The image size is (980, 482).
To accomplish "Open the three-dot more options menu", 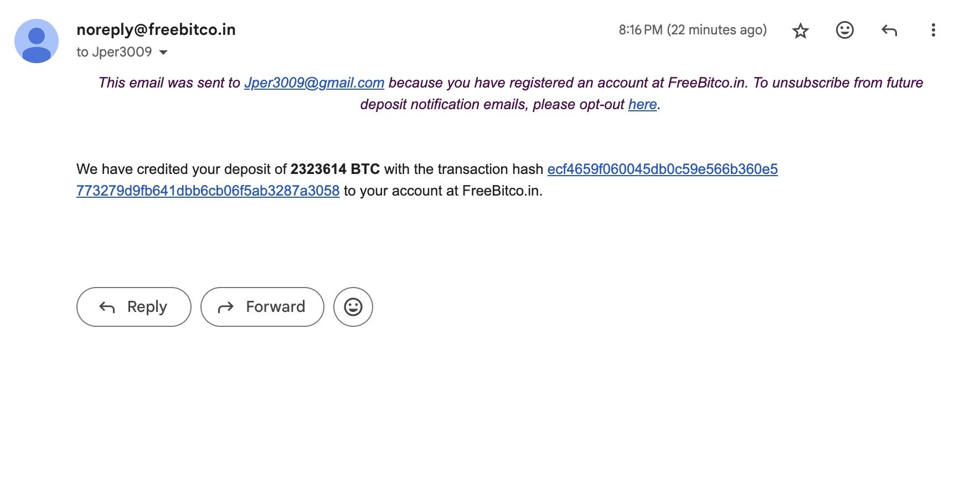I will [933, 30].
